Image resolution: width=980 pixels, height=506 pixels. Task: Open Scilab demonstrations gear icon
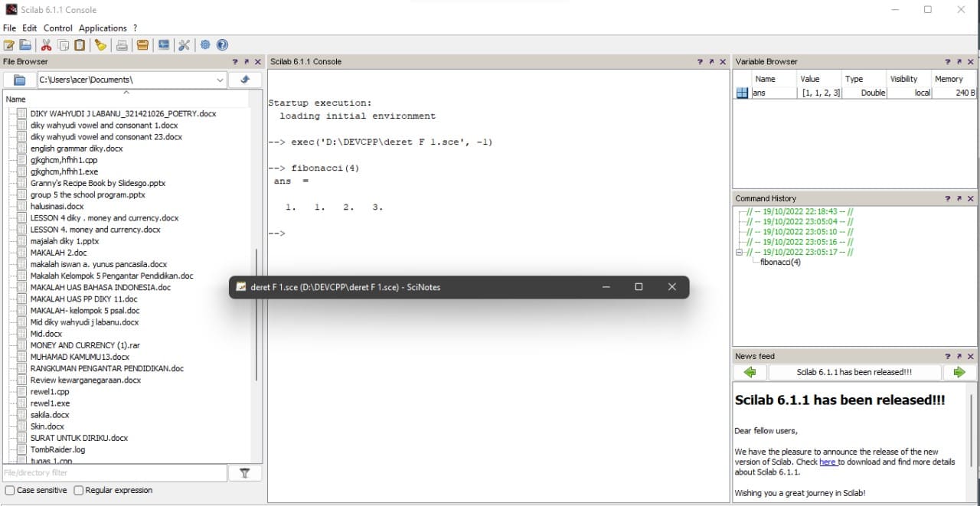click(205, 45)
